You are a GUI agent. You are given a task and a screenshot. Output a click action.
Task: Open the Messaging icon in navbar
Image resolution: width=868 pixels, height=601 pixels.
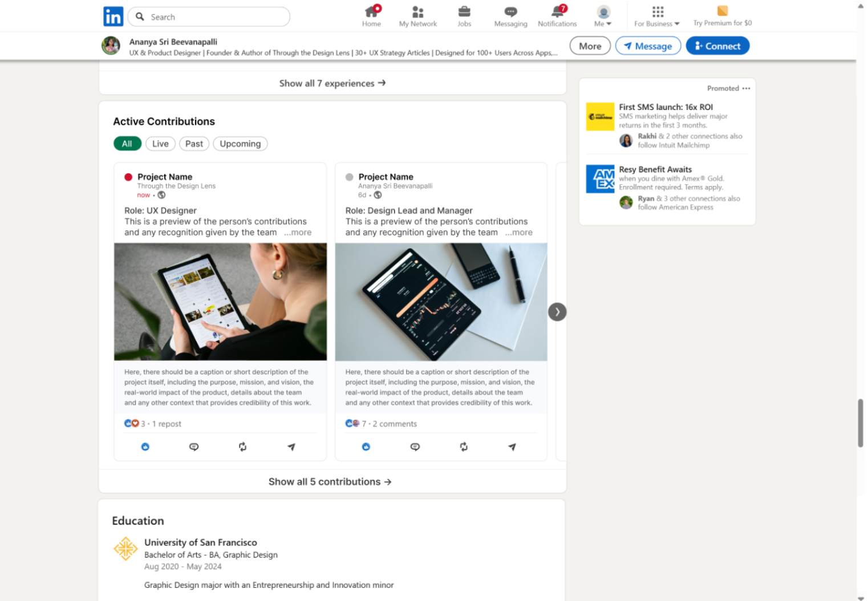pos(510,12)
